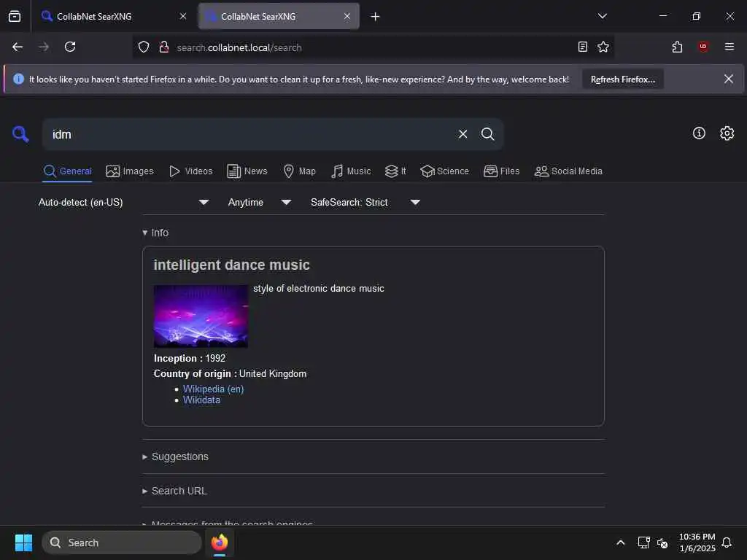
Task: Open language Auto-detect dropdown
Action: (x=123, y=203)
